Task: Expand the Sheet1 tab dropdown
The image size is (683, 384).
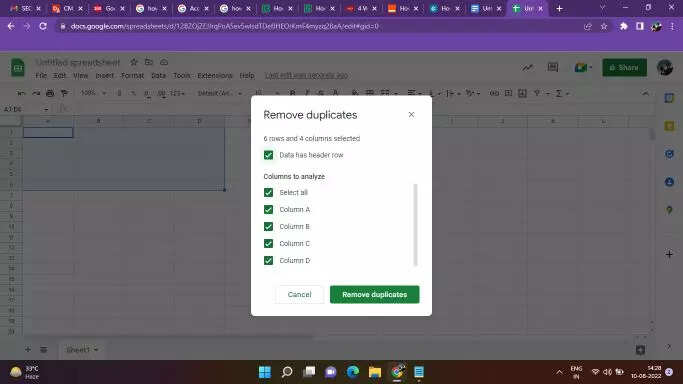Action: tap(96, 350)
